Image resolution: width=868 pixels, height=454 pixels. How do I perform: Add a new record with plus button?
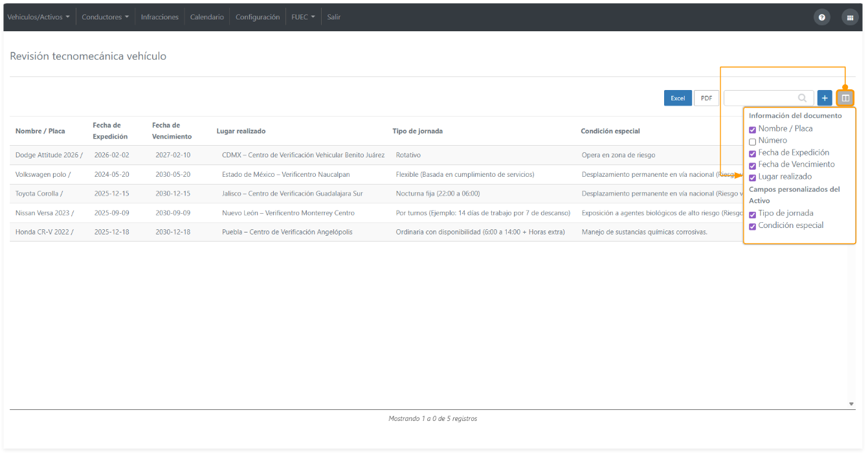[x=825, y=98]
